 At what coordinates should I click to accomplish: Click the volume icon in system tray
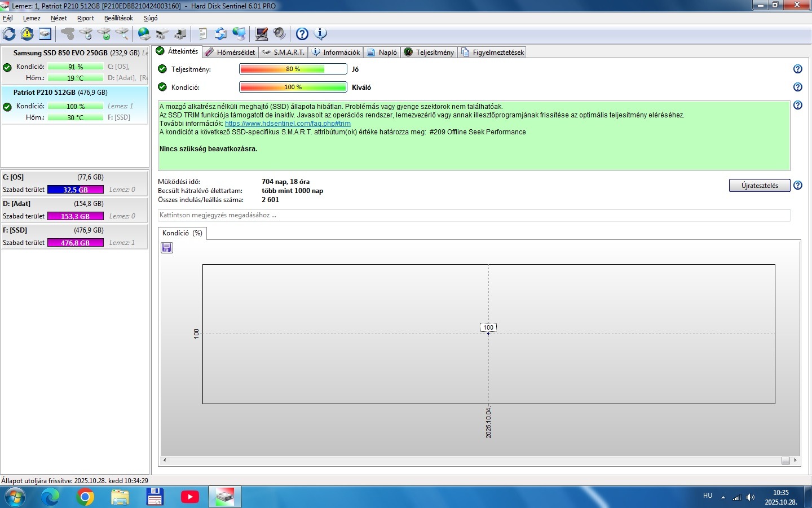pyautogui.click(x=751, y=497)
